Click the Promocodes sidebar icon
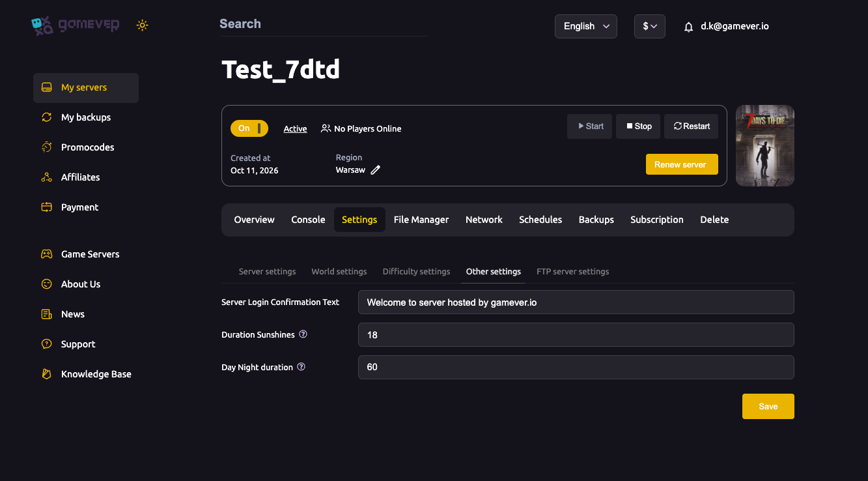The height and width of the screenshot is (481, 868). point(46,147)
